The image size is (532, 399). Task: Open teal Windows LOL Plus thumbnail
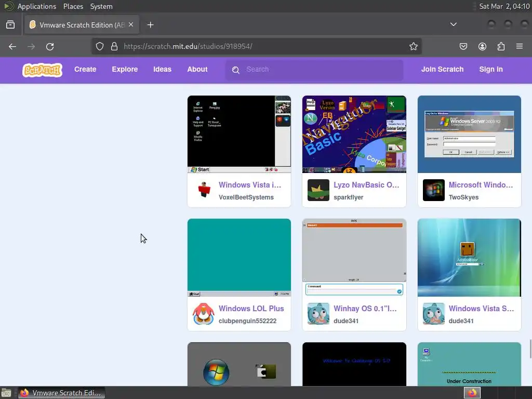239,258
